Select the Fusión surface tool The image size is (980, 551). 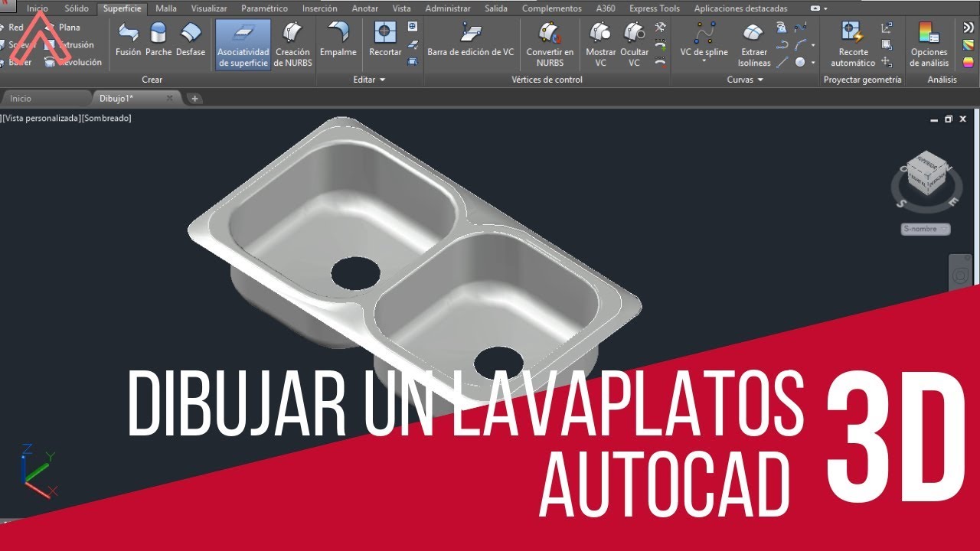point(128,40)
